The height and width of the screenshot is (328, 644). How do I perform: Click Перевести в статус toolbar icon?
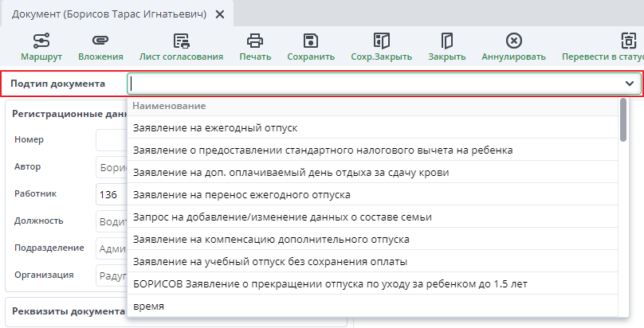(x=628, y=41)
